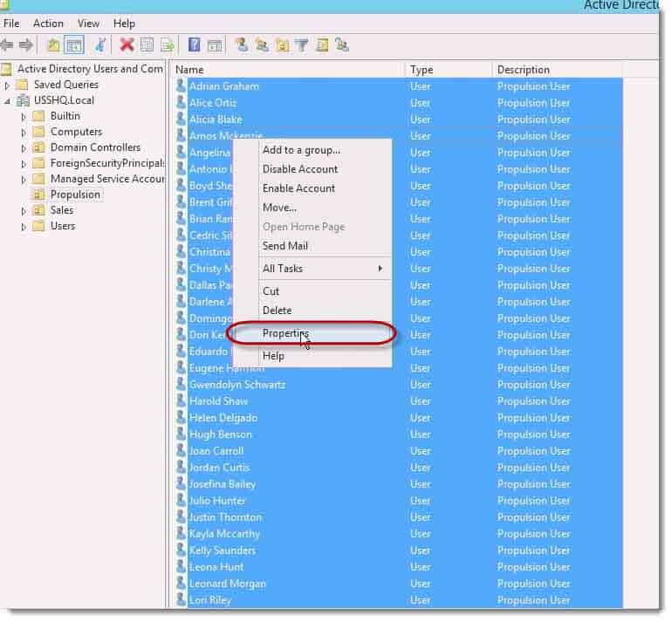Viewport: 672px width, 622px height.
Task: Expand the Saved Queries node
Action: [x=7, y=85]
